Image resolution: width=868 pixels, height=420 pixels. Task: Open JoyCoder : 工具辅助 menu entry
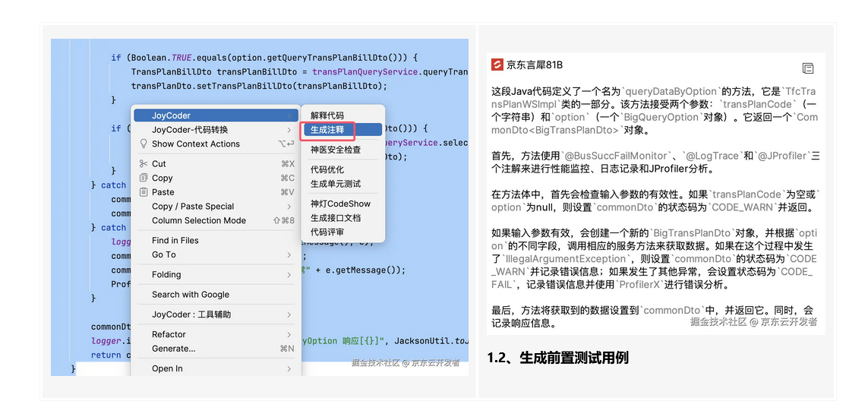(x=216, y=314)
